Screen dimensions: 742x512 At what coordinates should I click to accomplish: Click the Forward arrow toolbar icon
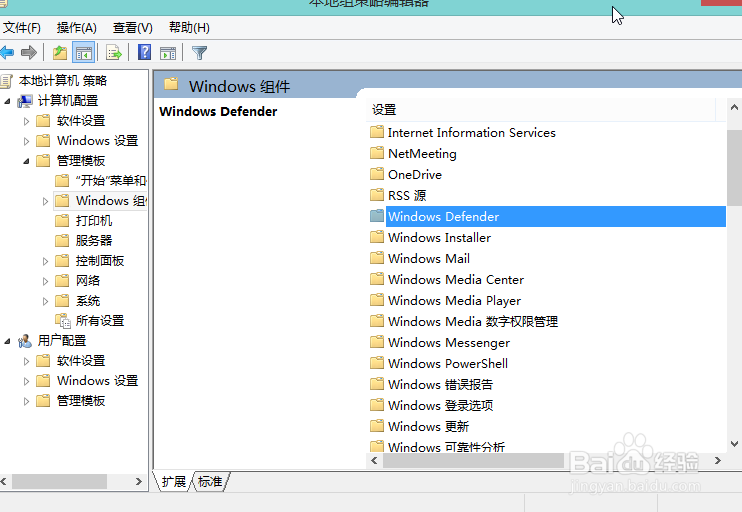29,53
